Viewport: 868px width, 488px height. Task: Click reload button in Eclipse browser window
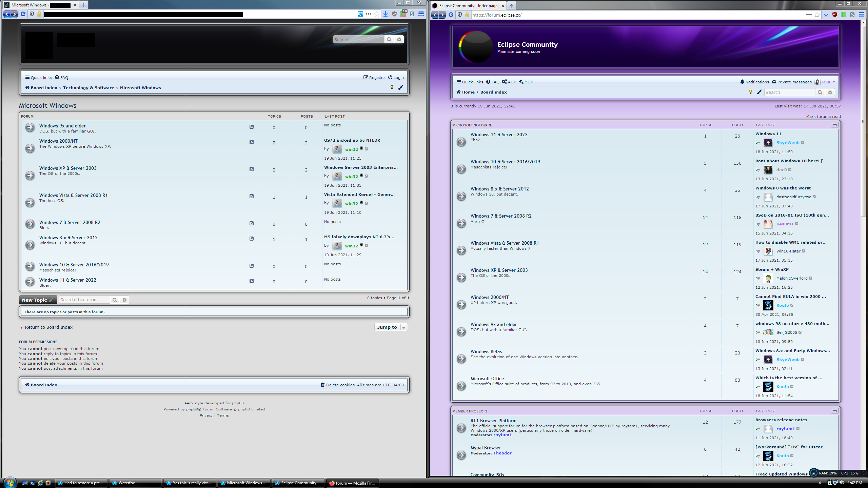pyautogui.click(x=451, y=15)
